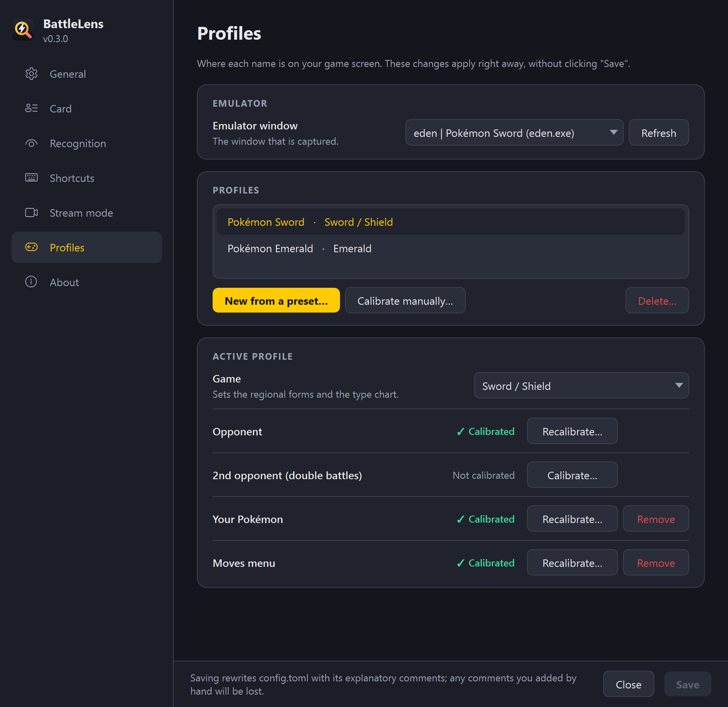This screenshot has width=728, height=707.
Task: Click the Card list icon in sidebar
Action: click(x=31, y=108)
